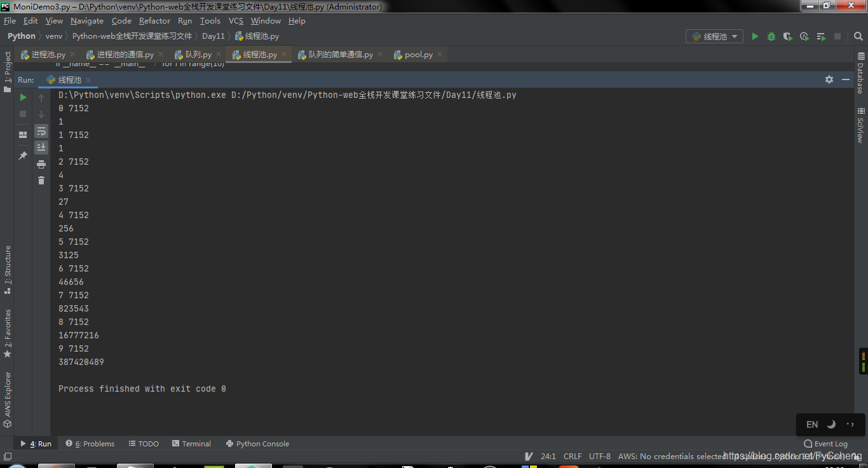
Task: Jump up the stack trace arrow
Action: tap(41, 97)
